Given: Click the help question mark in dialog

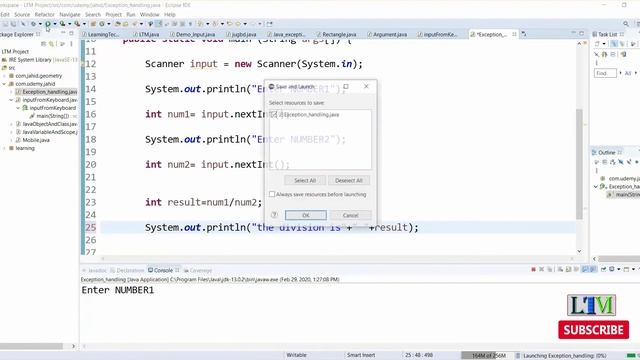Looking at the screenshot, I should click(274, 215).
